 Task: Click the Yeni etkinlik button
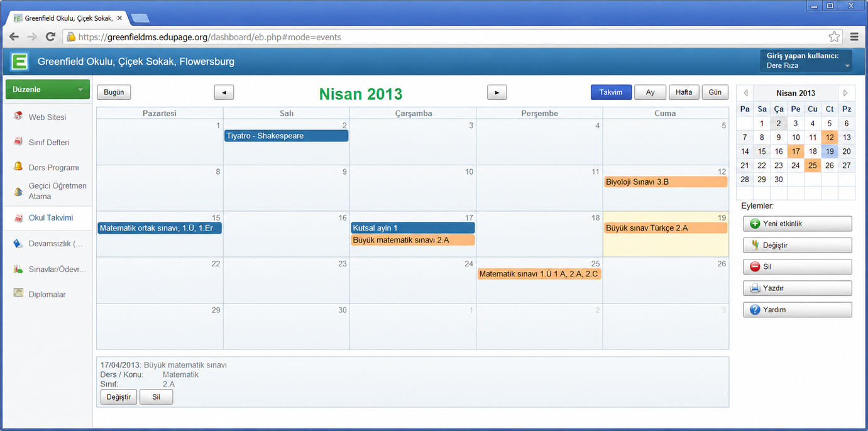(x=797, y=224)
